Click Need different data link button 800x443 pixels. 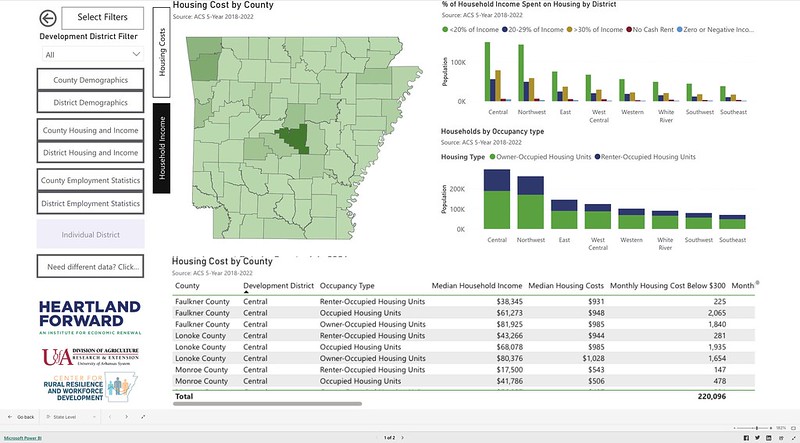tap(90, 266)
